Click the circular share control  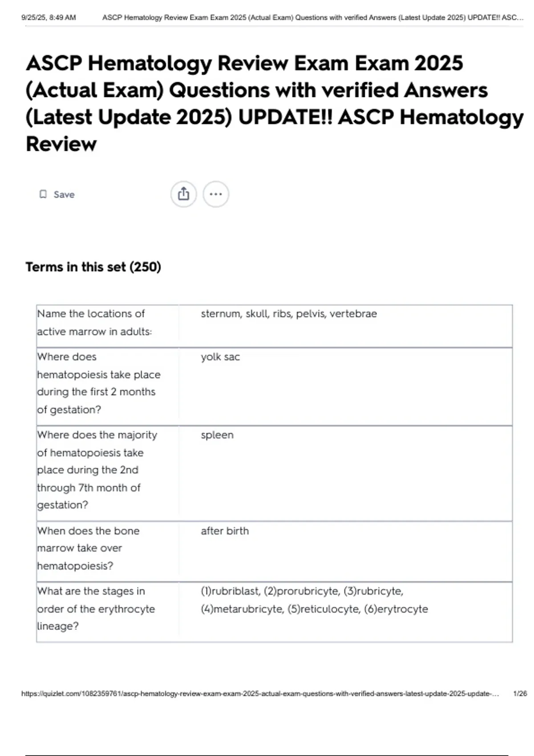click(x=185, y=194)
